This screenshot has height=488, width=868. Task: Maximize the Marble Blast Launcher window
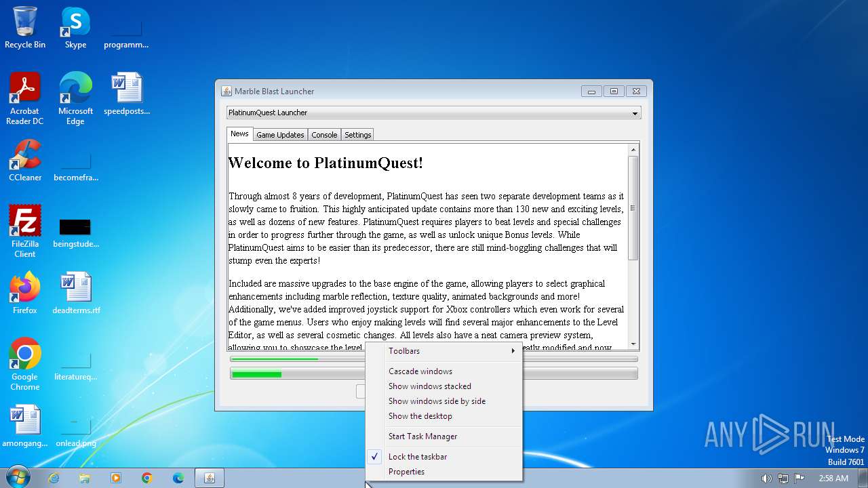click(x=614, y=91)
